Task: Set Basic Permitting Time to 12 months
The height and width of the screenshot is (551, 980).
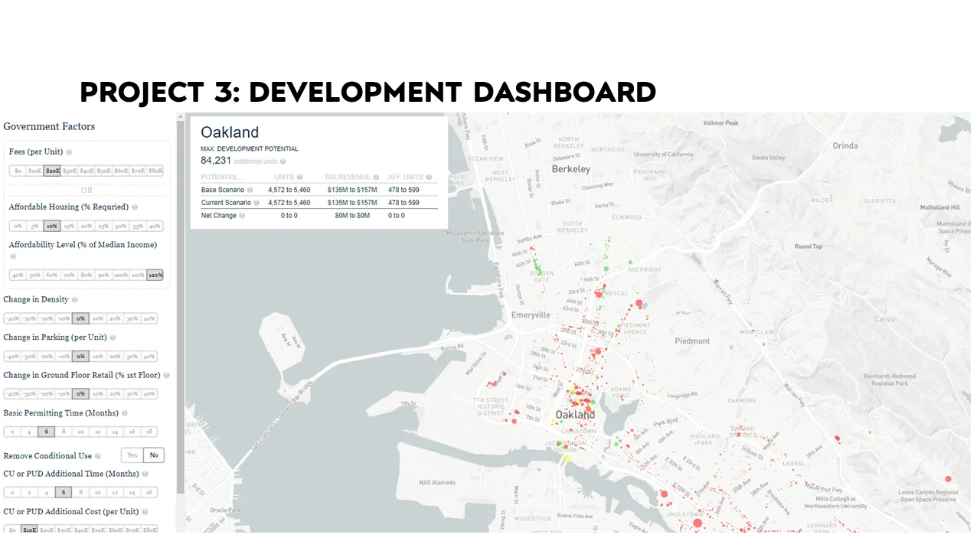Action: click(98, 432)
